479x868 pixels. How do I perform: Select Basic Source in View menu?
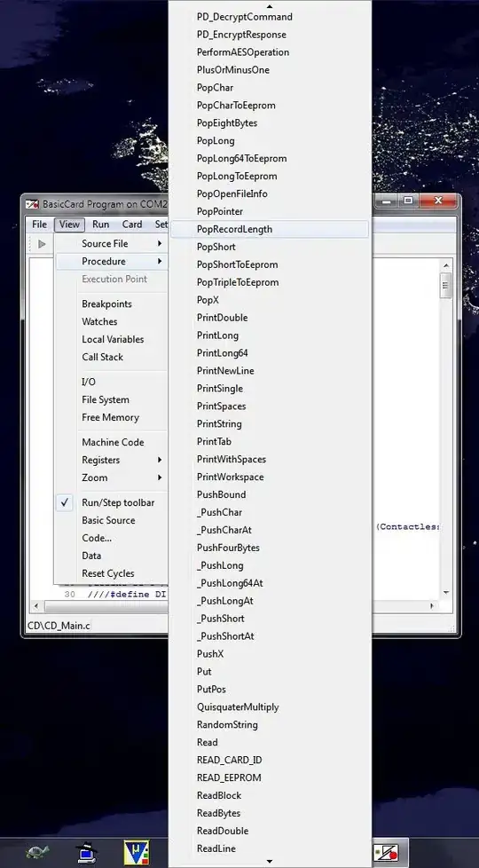pos(108,520)
